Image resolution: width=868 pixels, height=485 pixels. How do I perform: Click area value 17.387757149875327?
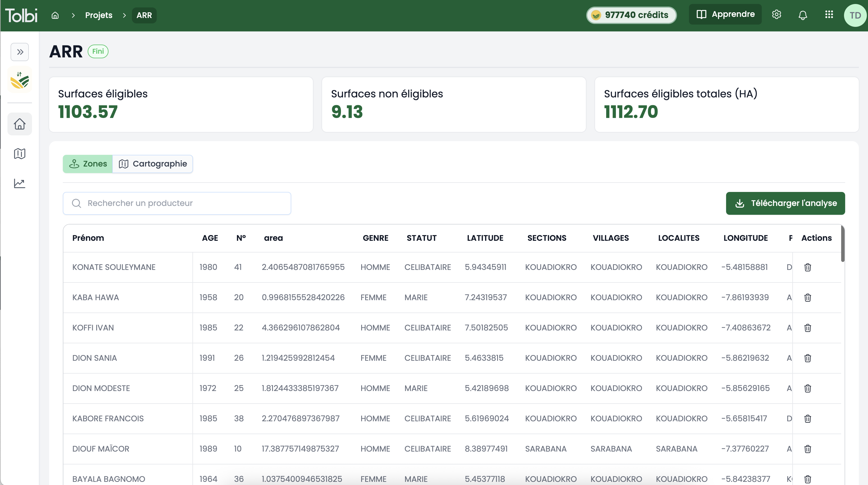[300, 449]
